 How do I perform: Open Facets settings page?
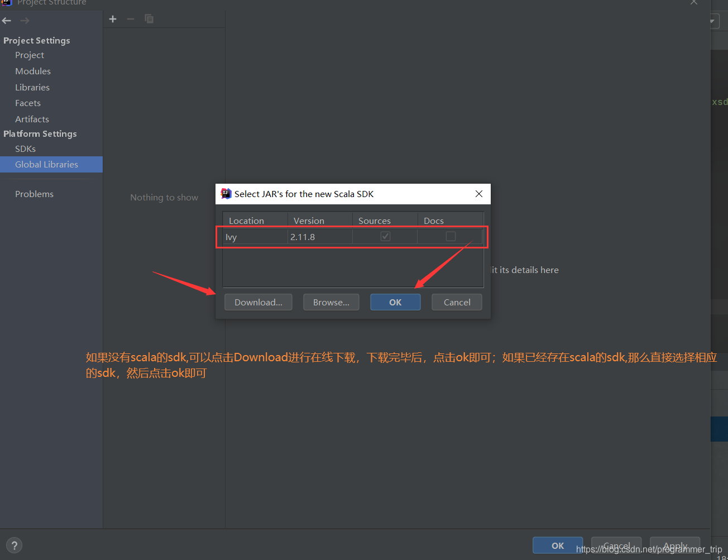[x=28, y=103]
